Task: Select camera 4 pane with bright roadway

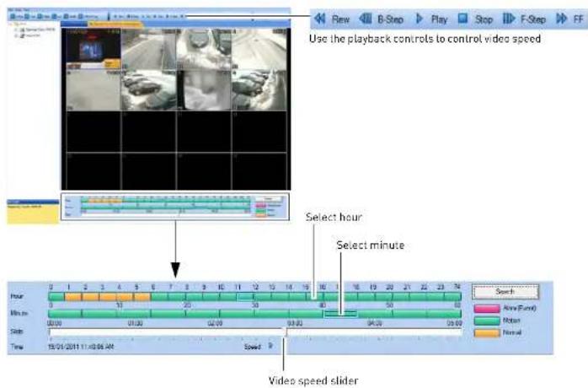Action: point(259,49)
